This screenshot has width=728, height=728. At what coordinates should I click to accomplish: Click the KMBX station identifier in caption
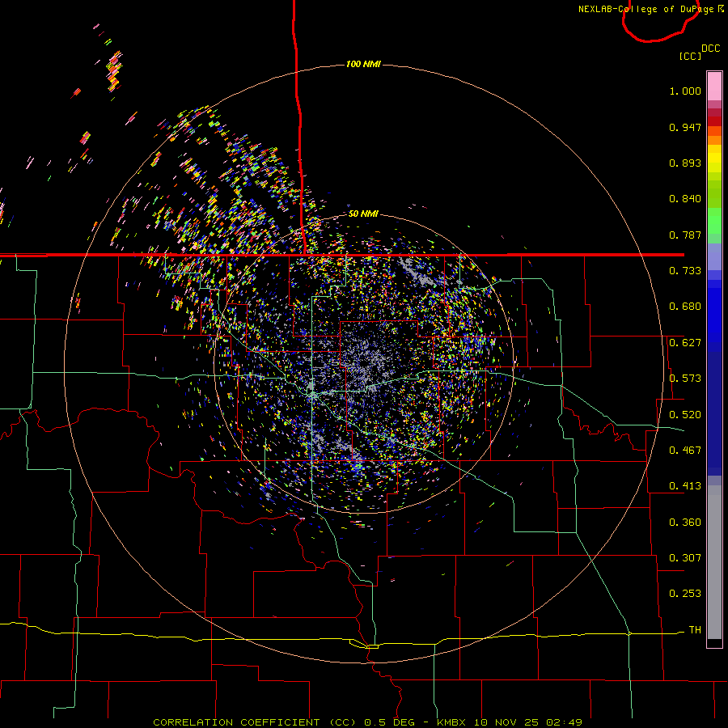[x=451, y=722]
